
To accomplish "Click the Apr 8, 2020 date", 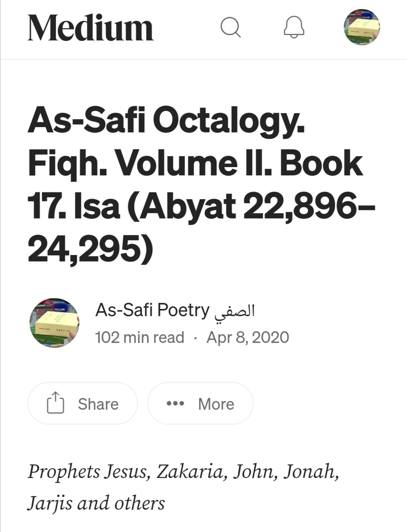I will click(248, 337).
